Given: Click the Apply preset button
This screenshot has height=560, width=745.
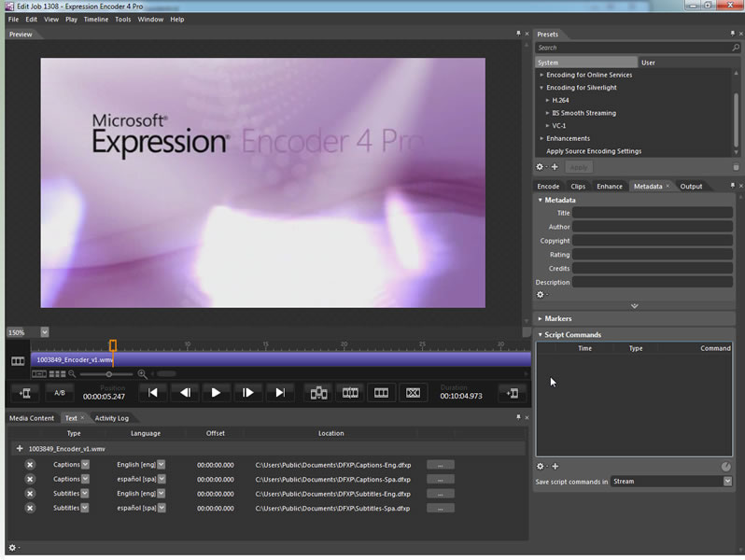Looking at the screenshot, I should point(579,167).
